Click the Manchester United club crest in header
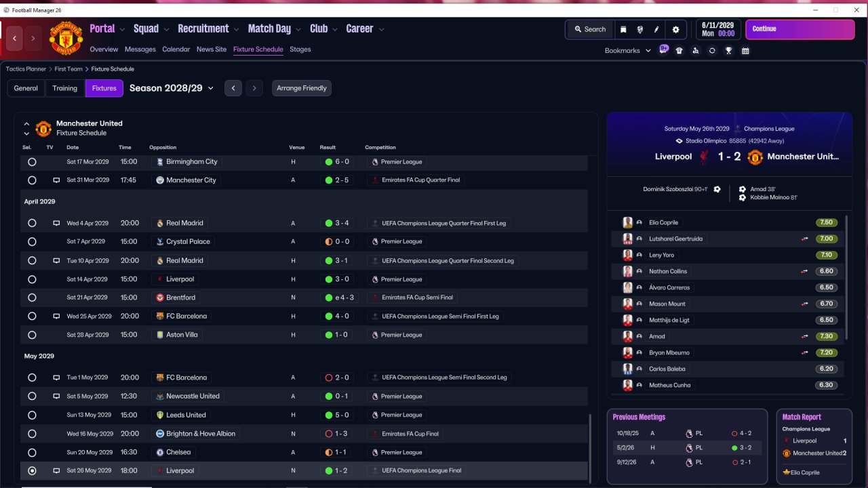The width and height of the screenshot is (868, 488). 66,39
